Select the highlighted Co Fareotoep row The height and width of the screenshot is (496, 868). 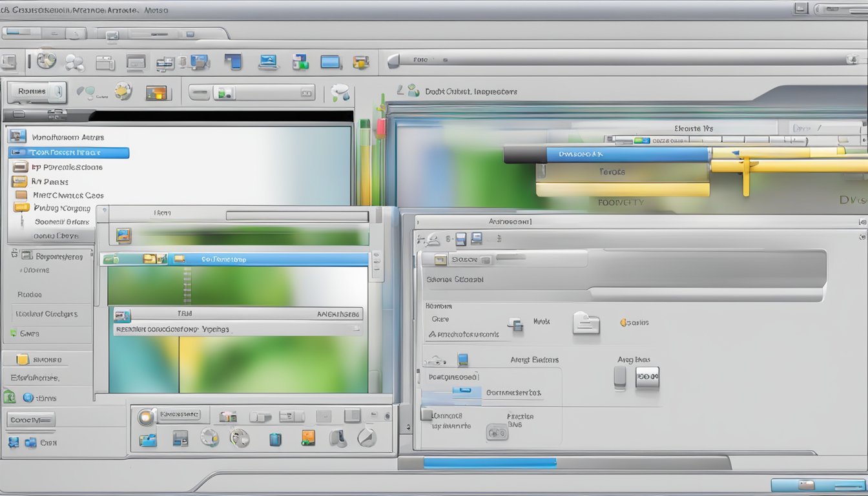pos(234,259)
